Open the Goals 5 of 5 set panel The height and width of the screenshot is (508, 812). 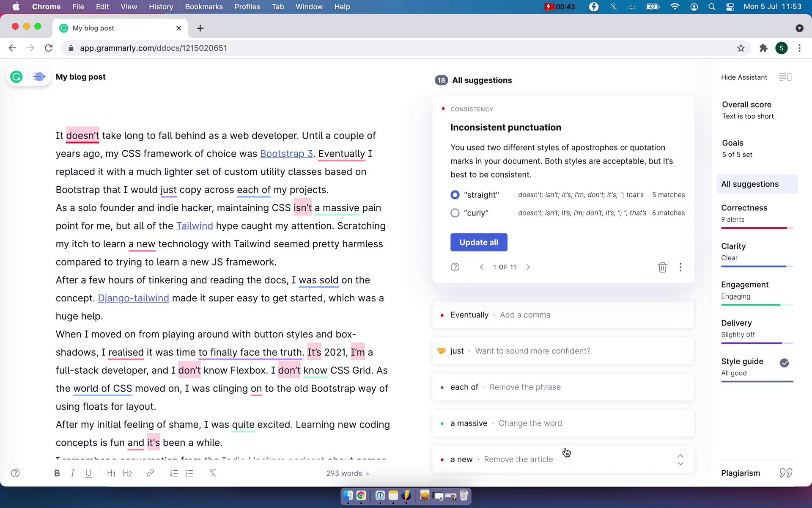pyautogui.click(x=737, y=149)
